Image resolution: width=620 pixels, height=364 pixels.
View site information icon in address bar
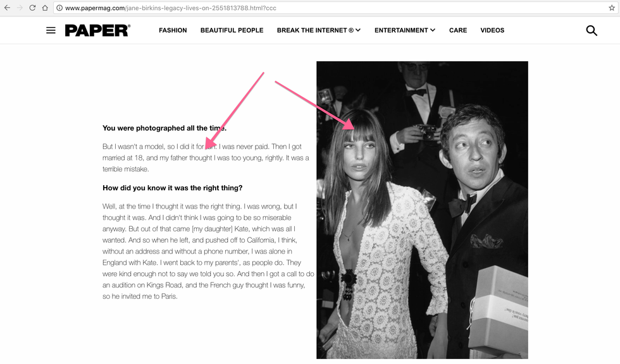point(59,8)
